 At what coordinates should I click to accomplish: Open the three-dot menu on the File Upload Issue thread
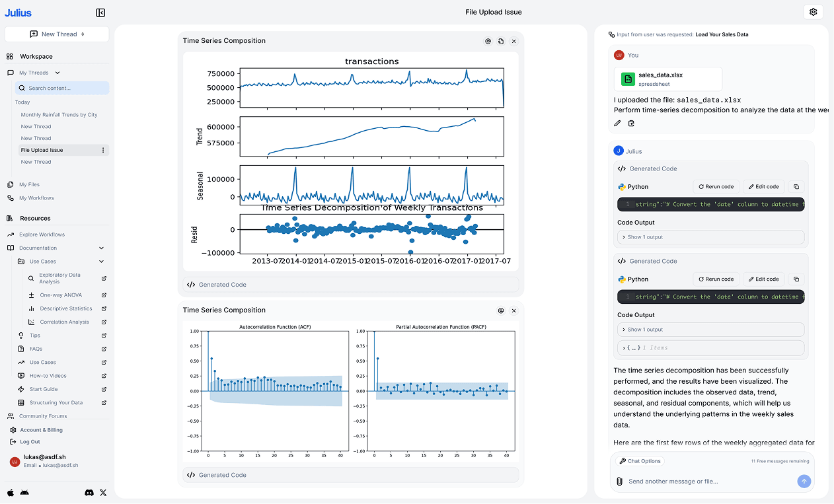[102, 150]
